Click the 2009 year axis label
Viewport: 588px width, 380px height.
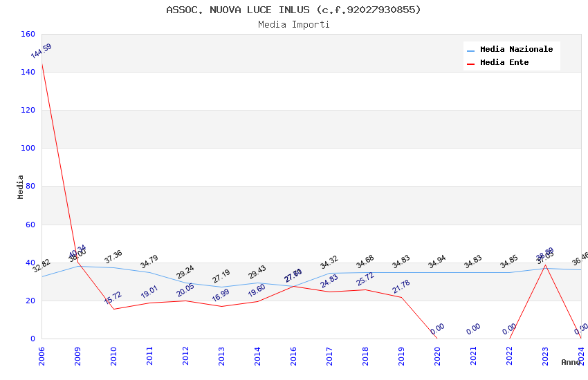(77, 356)
